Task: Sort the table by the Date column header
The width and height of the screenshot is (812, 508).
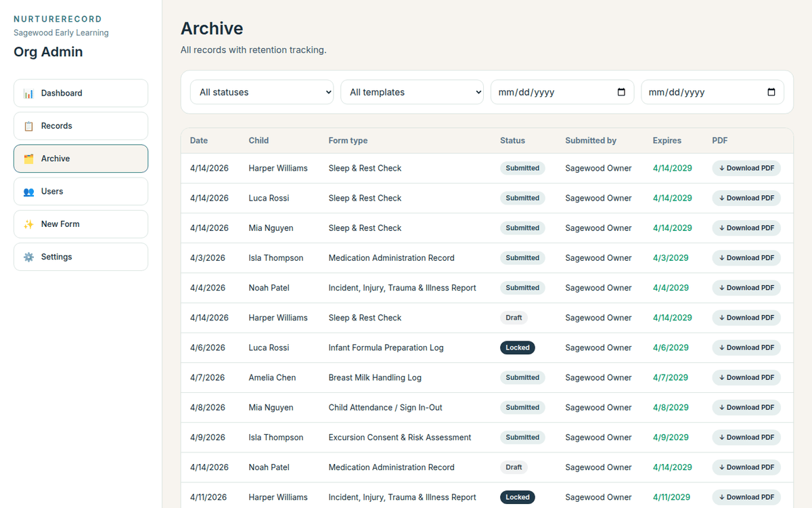Action: tap(198, 140)
